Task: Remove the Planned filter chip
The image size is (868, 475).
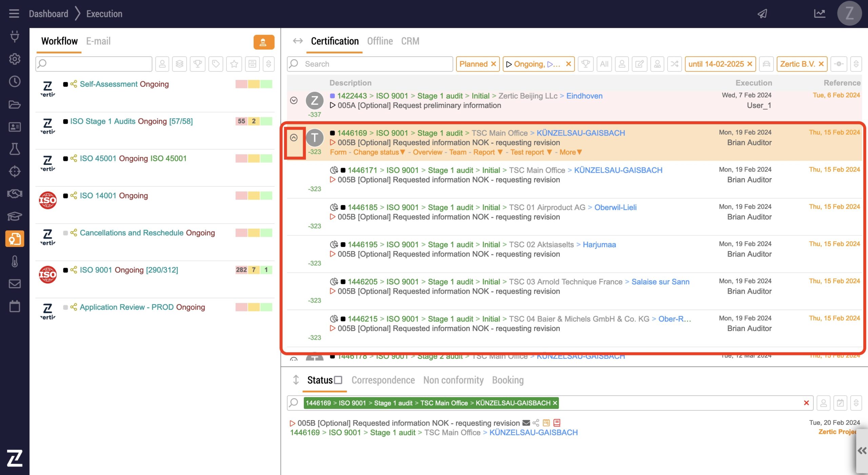Action: click(x=494, y=64)
